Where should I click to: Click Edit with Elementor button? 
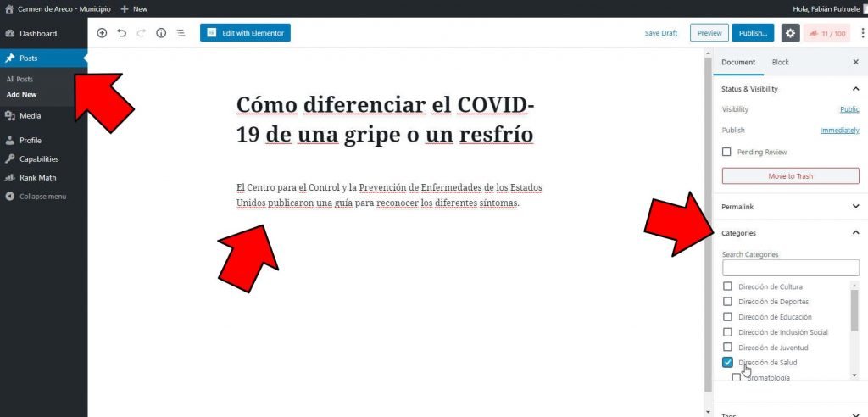point(245,33)
